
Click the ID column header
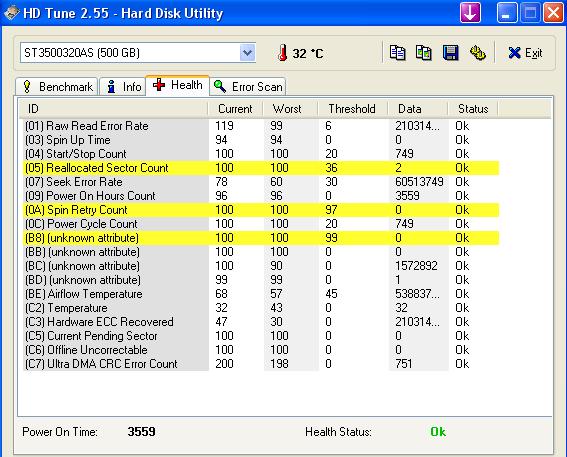pyautogui.click(x=113, y=109)
